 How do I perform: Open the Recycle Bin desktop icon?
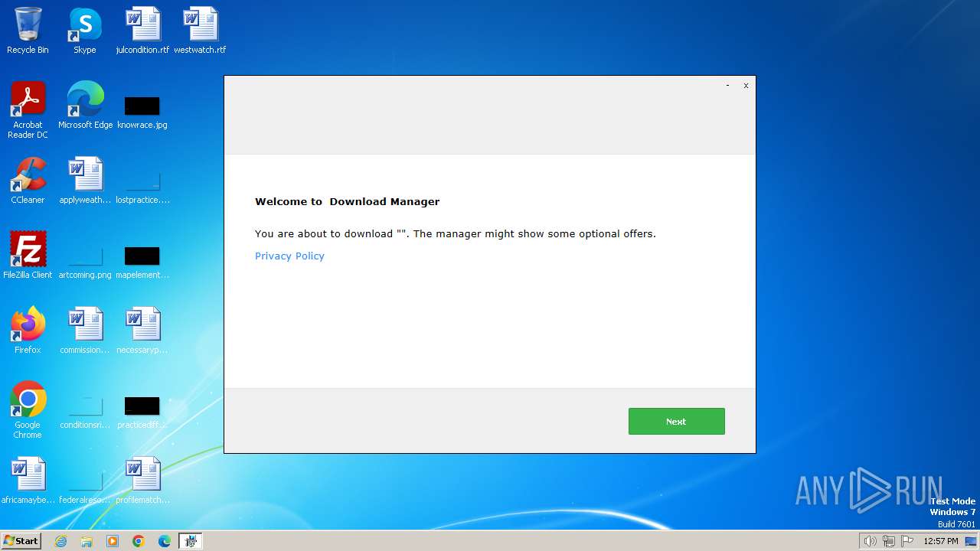pos(28,31)
